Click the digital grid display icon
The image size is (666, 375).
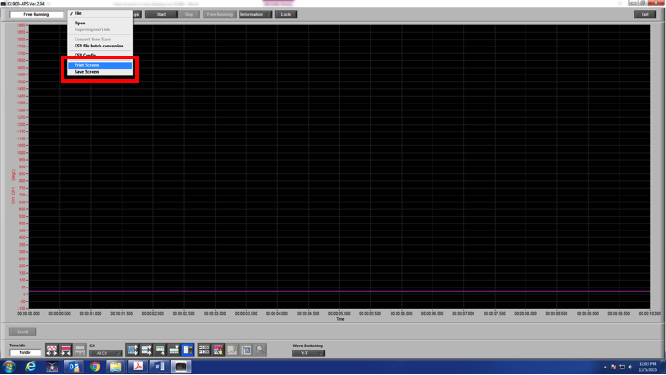[x=204, y=350]
